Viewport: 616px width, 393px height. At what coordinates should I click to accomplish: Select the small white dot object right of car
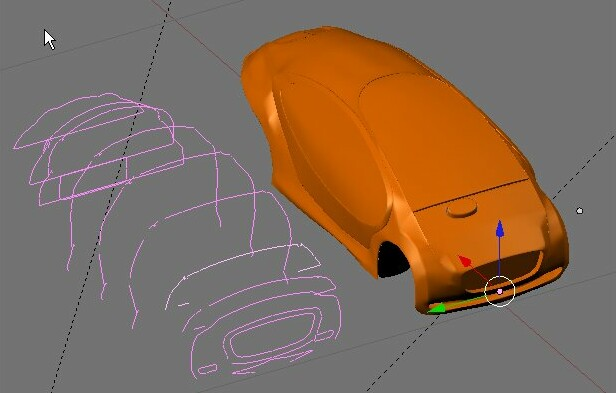[x=579, y=211]
